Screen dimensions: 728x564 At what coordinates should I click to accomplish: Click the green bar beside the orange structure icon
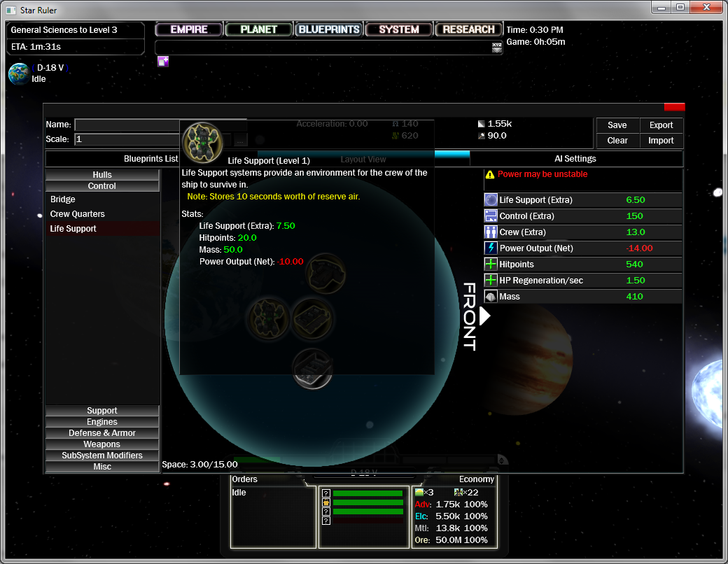[367, 502]
